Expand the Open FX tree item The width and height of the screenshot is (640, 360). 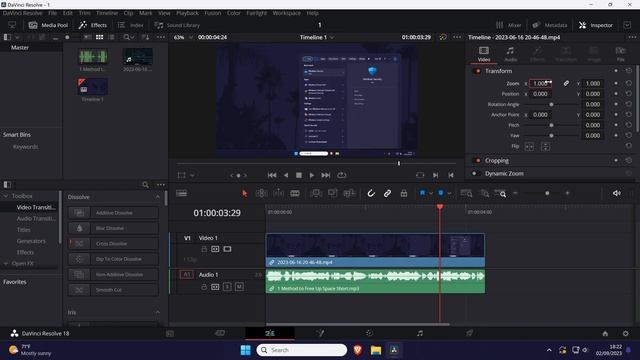tap(6, 264)
